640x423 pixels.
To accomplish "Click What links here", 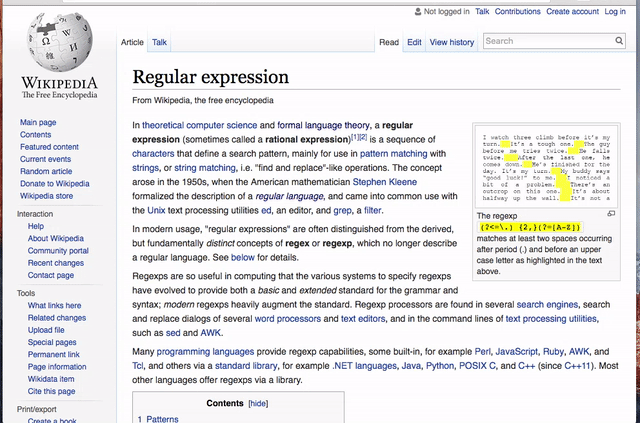I will coord(54,305).
